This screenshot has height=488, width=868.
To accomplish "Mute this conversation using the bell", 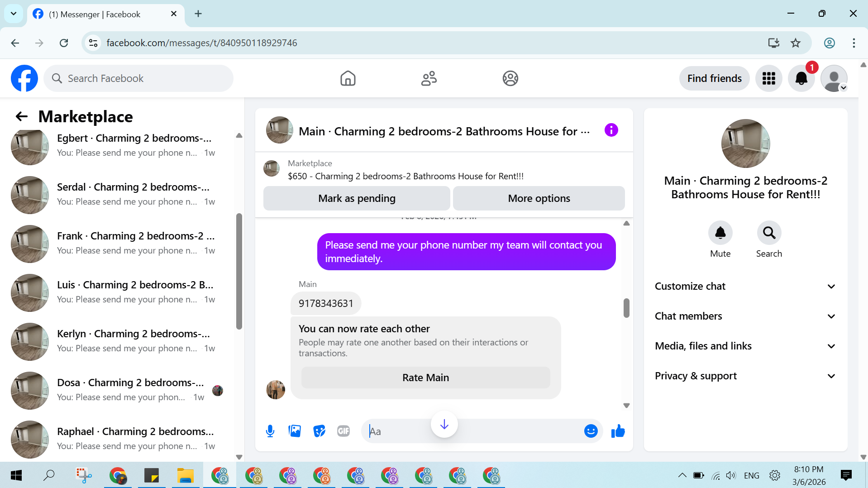I will tap(720, 233).
